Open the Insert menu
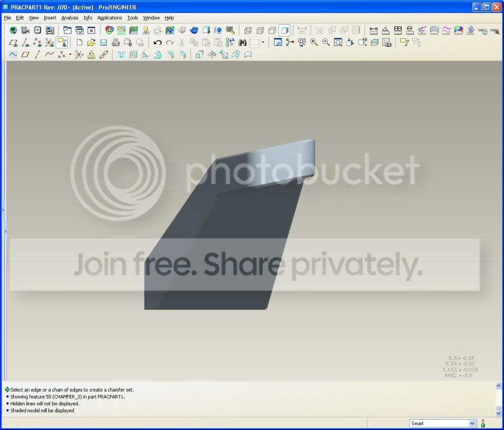The height and width of the screenshot is (430, 504). click(50, 18)
